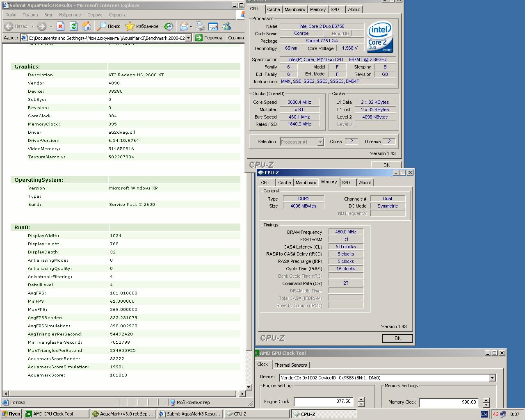Switch to AquaMark taskbar item
Image resolution: width=525 pixels, height=420 pixels.
(123, 414)
